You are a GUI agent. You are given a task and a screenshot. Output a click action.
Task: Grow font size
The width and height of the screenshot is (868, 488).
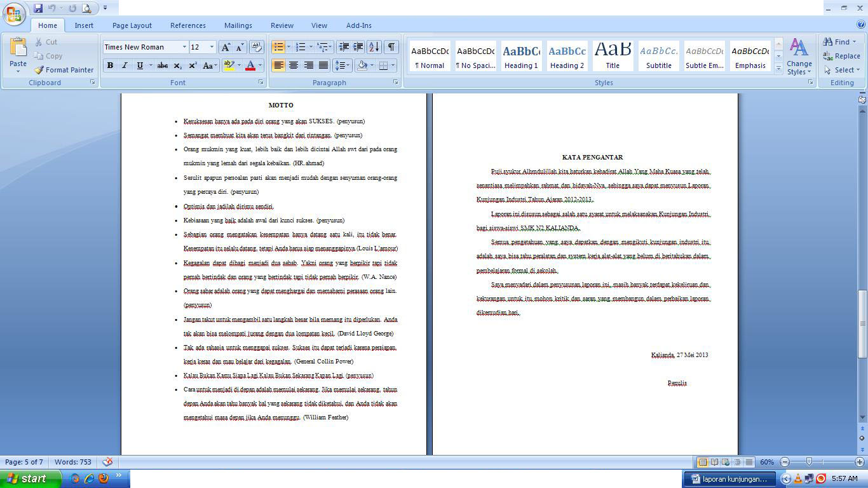click(x=226, y=47)
